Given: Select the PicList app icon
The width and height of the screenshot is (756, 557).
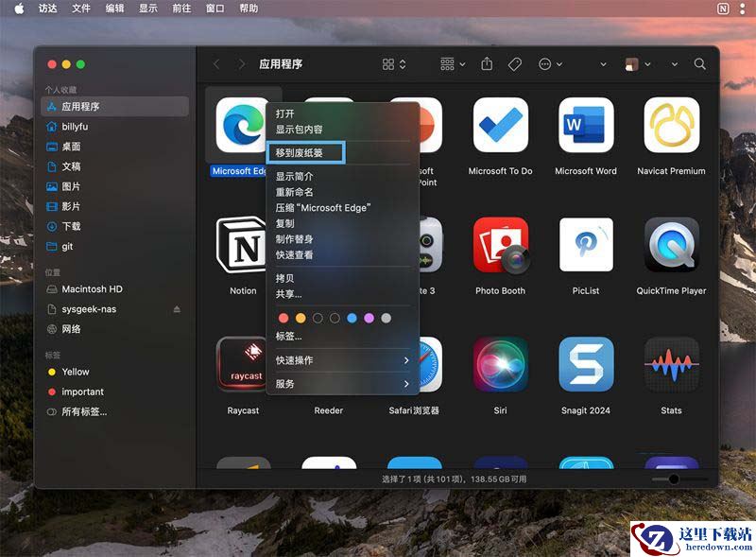Looking at the screenshot, I should coord(586,245).
